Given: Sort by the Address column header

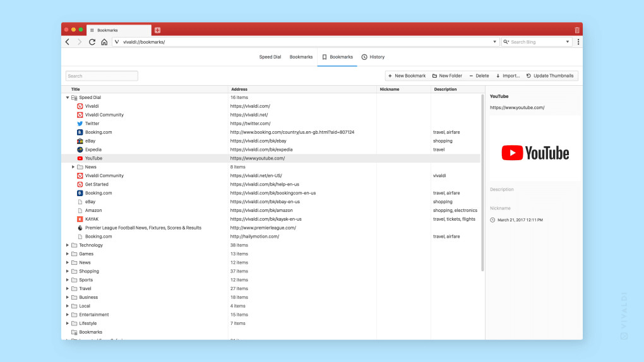Looking at the screenshot, I should [239, 89].
